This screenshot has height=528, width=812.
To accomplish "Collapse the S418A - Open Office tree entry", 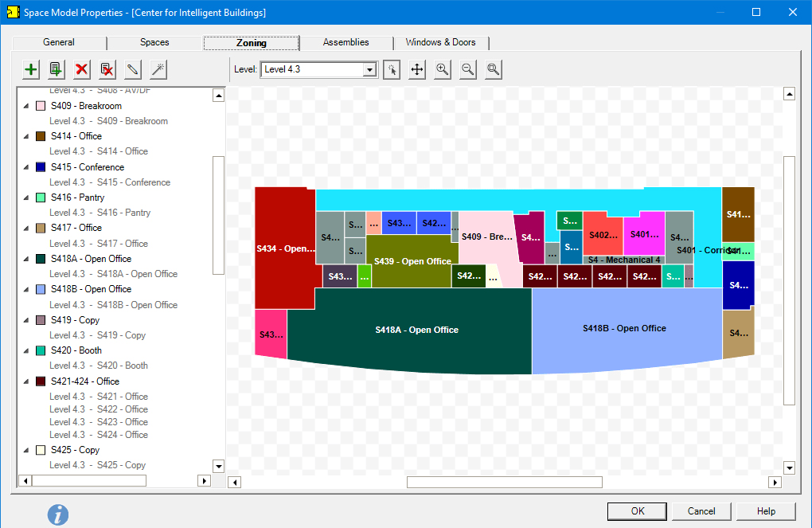I will [25, 258].
